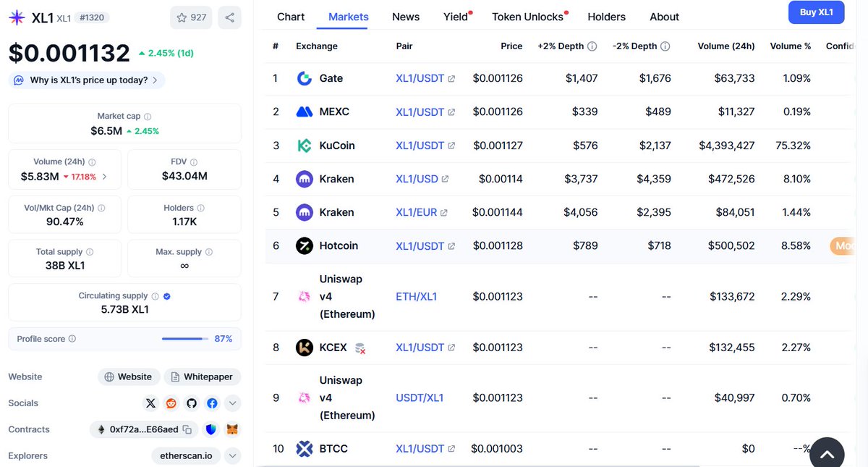Click the share icon next to watchlist
The height and width of the screenshot is (467, 868).
click(229, 17)
